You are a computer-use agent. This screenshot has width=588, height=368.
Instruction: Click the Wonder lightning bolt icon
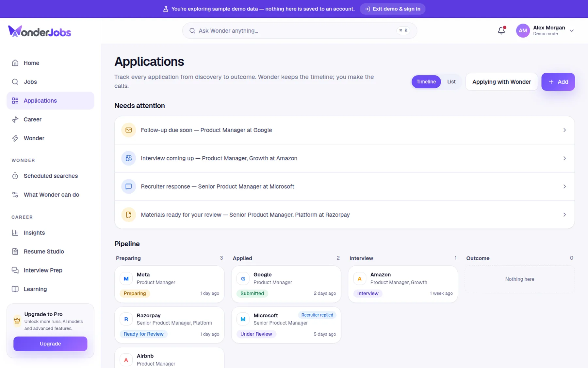[15, 138]
